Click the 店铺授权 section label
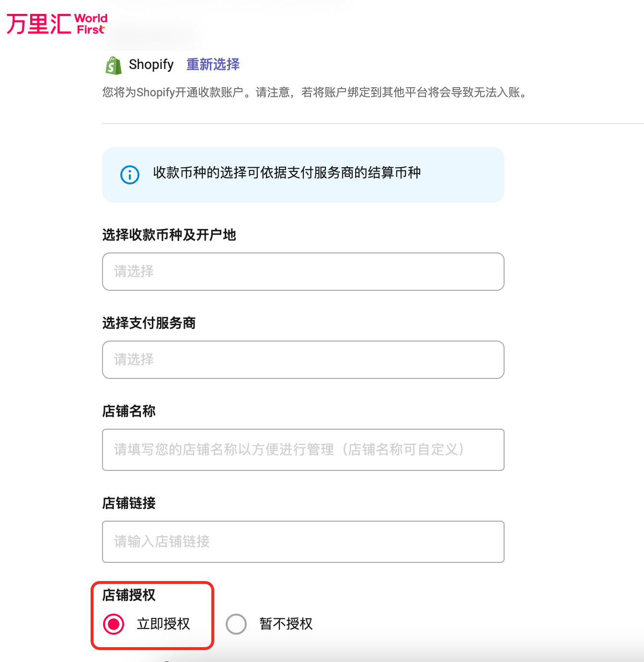 (129, 595)
